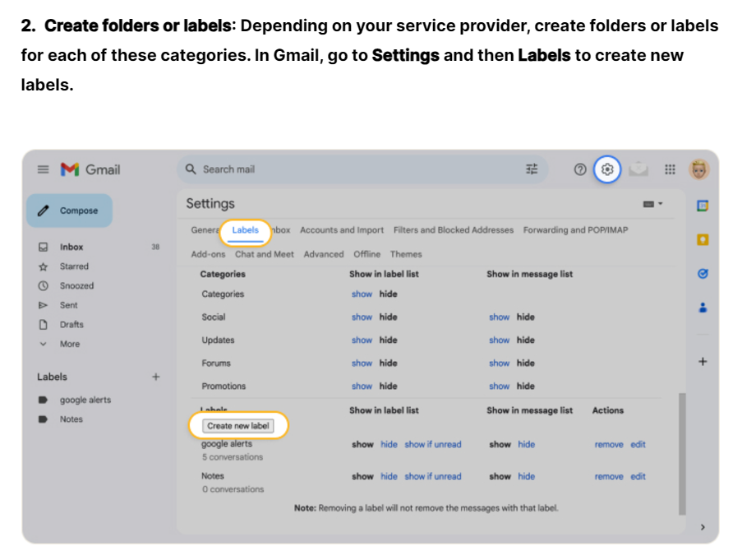The height and width of the screenshot is (551, 756).
Task: Edit the google alerts label
Action: 638,444
